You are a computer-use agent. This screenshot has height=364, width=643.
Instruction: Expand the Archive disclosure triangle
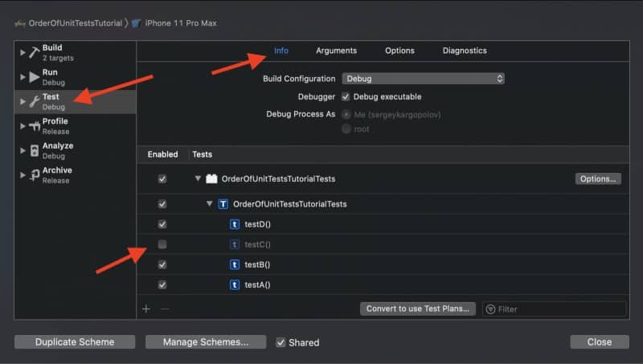pyautogui.click(x=23, y=175)
